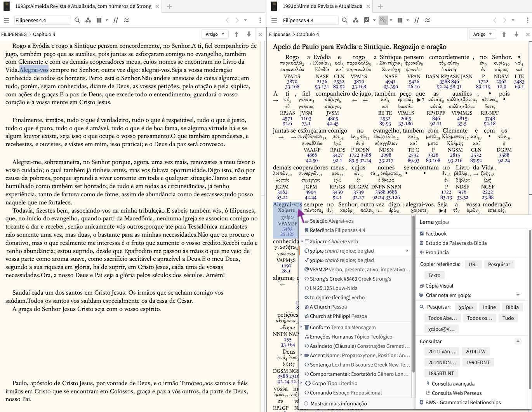Click the right pane's Filipenses 4.4 reference box
The width and height of the screenshot is (532, 412).
tap(310, 20)
